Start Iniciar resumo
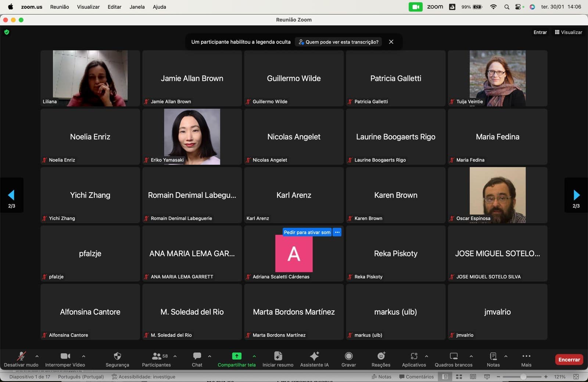Viewport: 588px width, 382px height. click(278, 356)
